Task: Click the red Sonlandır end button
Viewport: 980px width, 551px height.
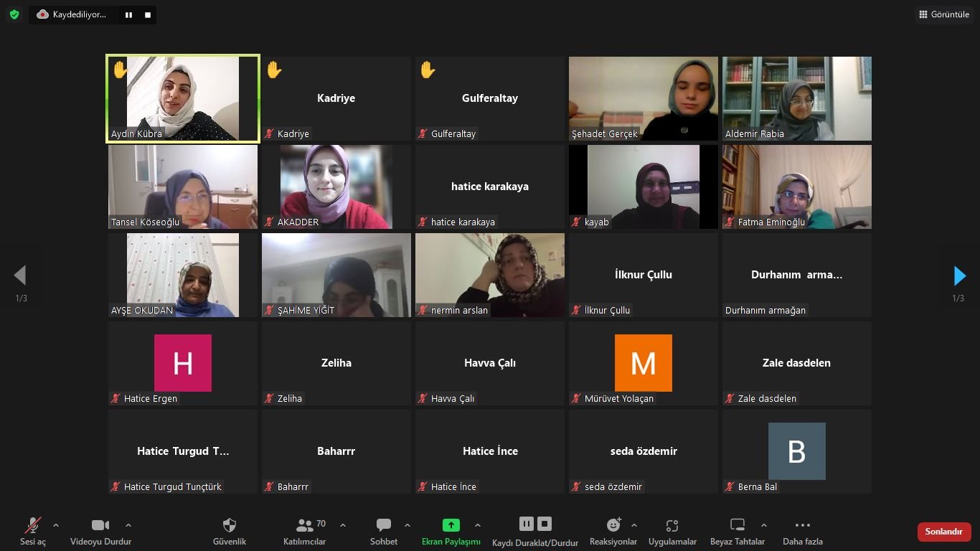Action: coord(943,532)
